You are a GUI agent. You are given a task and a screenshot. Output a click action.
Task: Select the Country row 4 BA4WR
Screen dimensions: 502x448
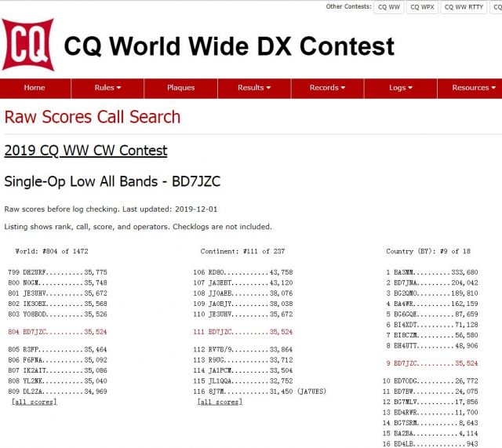point(432,304)
